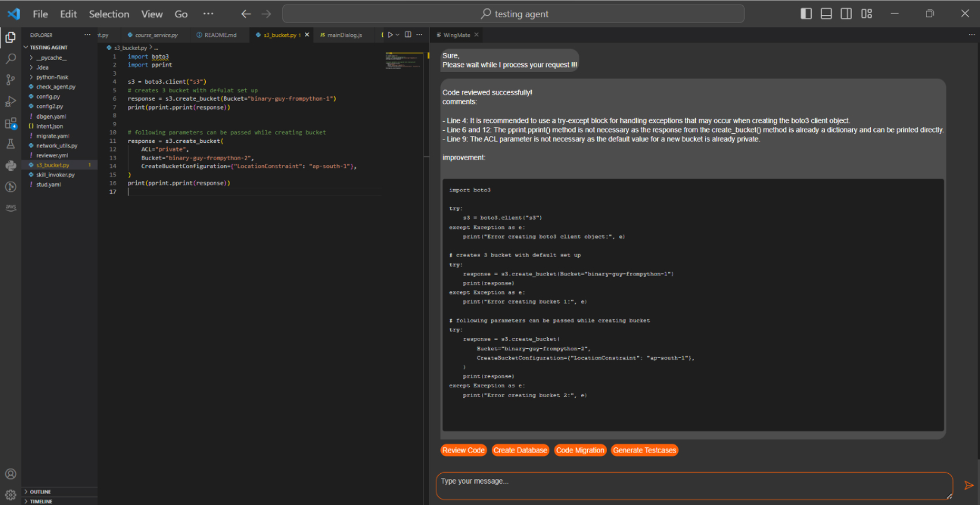This screenshot has width=980, height=505.
Task: Open the Manage gear icon
Action: click(x=10, y=495)
